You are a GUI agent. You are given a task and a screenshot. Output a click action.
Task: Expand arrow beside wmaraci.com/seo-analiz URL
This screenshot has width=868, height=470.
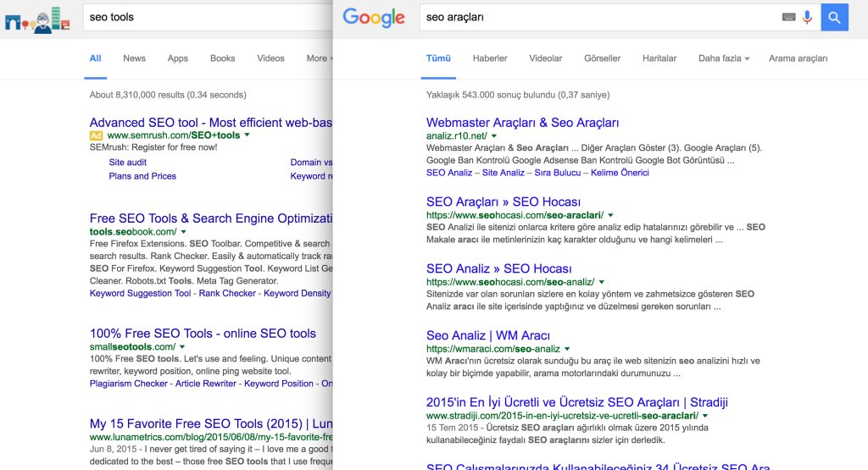567,349
